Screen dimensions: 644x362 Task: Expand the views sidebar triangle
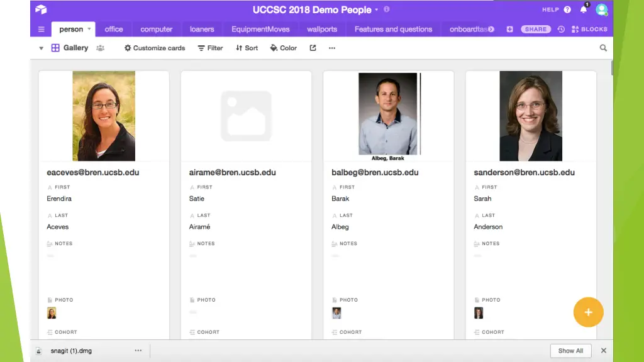(41, 48)
